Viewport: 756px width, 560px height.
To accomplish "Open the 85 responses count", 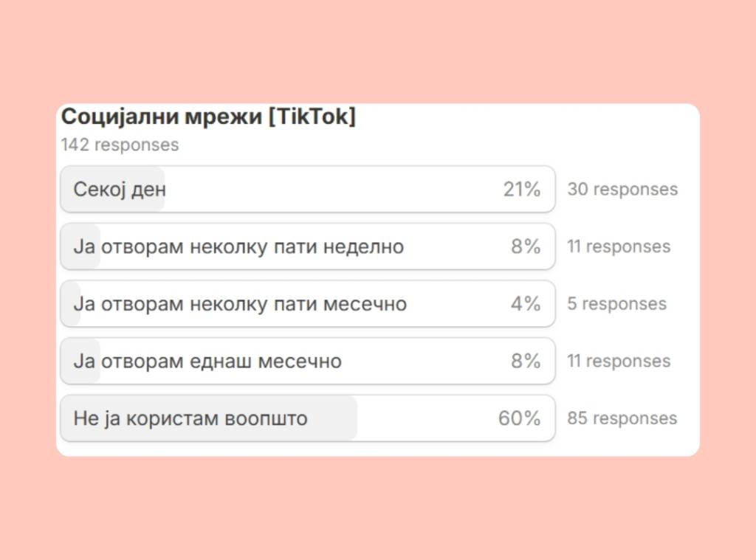I will tap(622, 419).
